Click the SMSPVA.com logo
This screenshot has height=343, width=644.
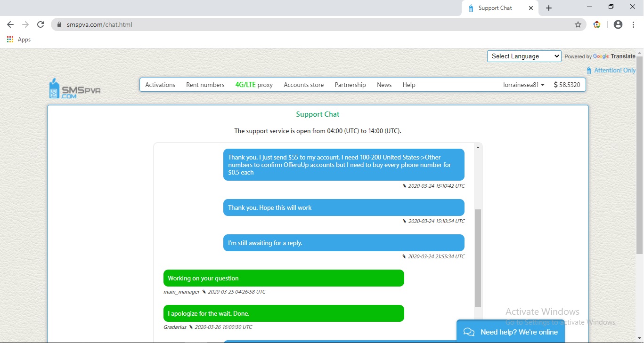tap(75, 88)
